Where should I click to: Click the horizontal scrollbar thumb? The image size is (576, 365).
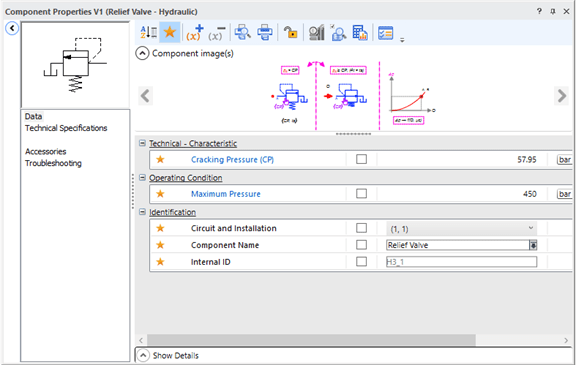(311, 340)
